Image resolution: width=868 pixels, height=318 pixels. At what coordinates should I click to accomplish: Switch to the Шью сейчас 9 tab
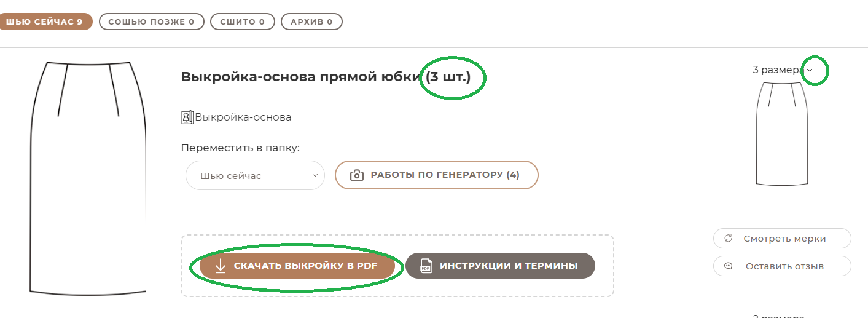pyautogui.click(x=44, y=22)
